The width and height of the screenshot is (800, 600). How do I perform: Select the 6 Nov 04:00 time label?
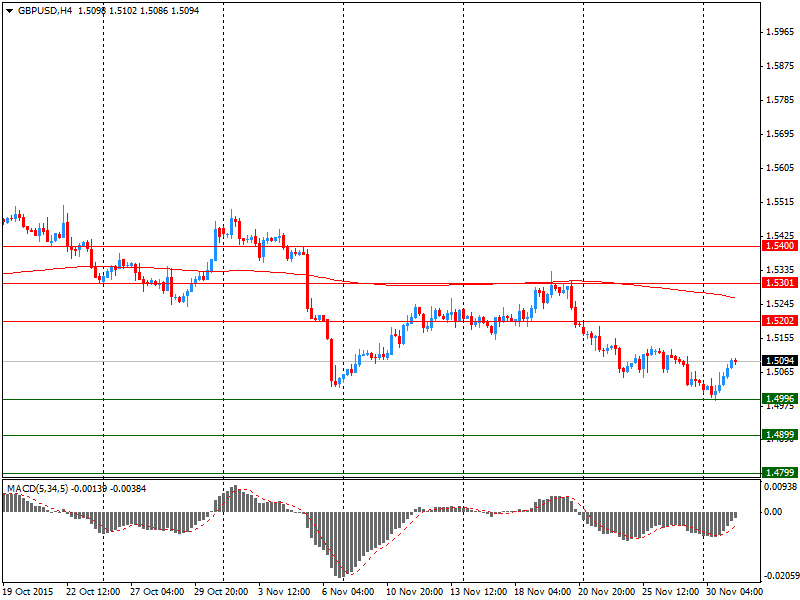click(348, 592)
